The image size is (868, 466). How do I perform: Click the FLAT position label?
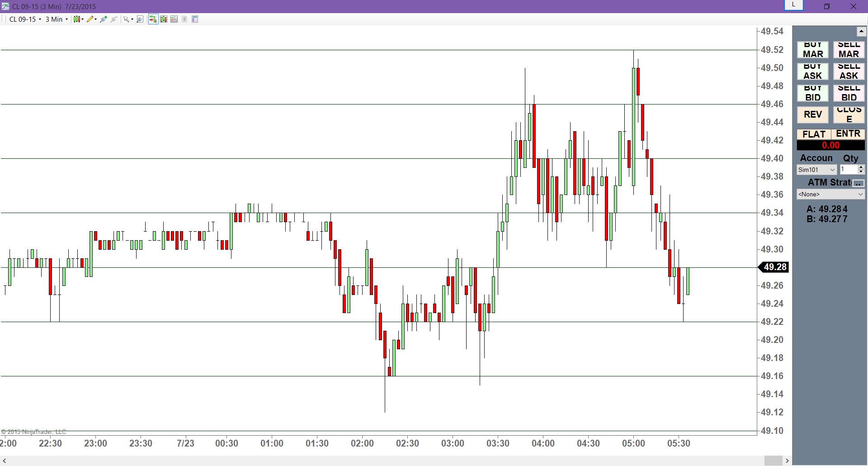(x=814, y=134)
